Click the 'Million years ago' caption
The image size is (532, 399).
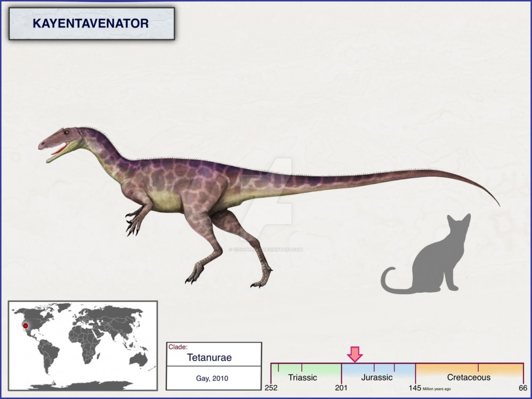click(x=437, y=389)
